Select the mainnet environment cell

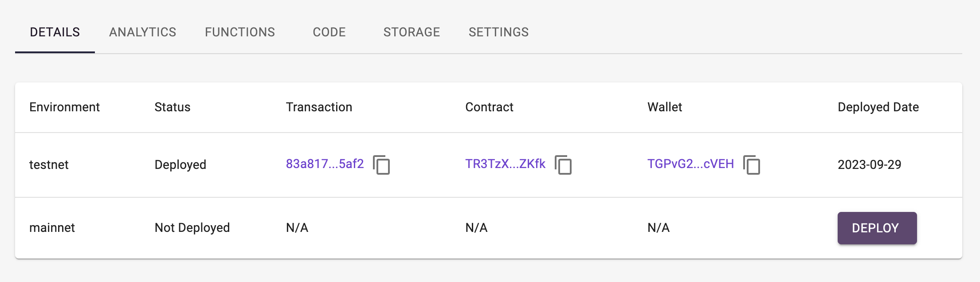(x=52, y=228)
